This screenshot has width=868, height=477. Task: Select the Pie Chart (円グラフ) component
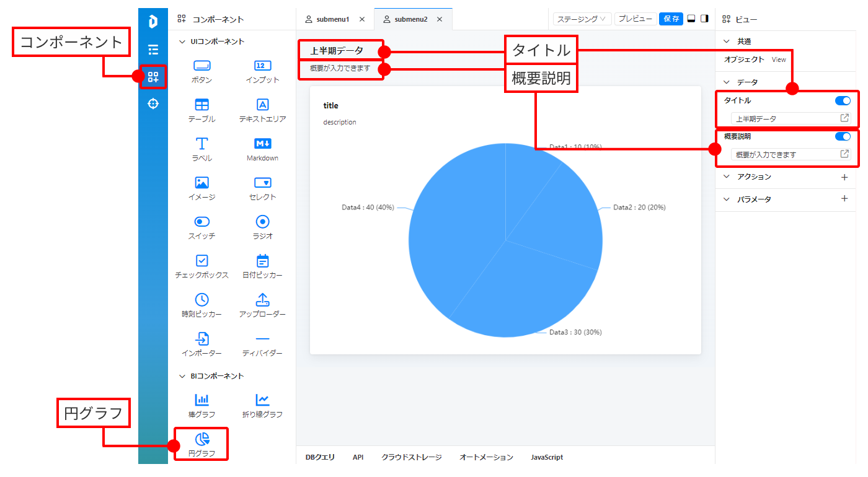tap(201, 444)
